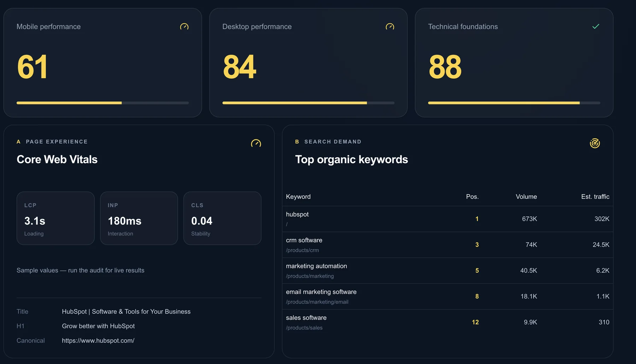Select the CLS 0.04 Stability tile

point(222,218)
